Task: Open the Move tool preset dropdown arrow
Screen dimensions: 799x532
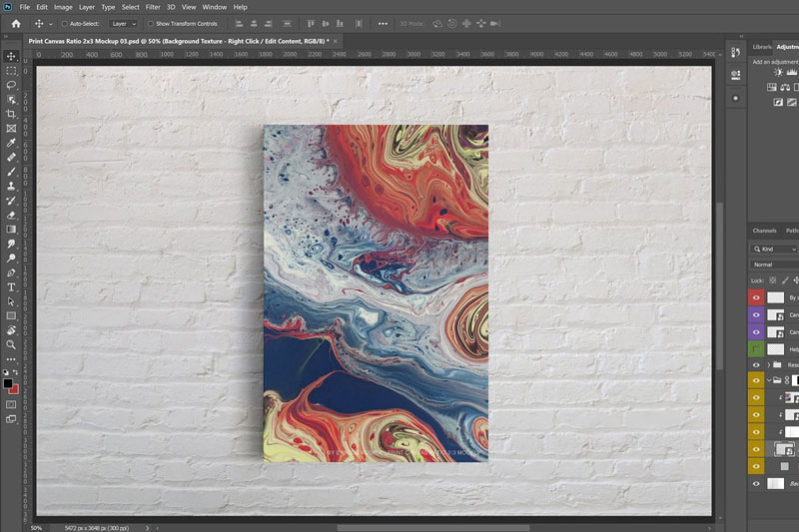Action: pos(51,24)
